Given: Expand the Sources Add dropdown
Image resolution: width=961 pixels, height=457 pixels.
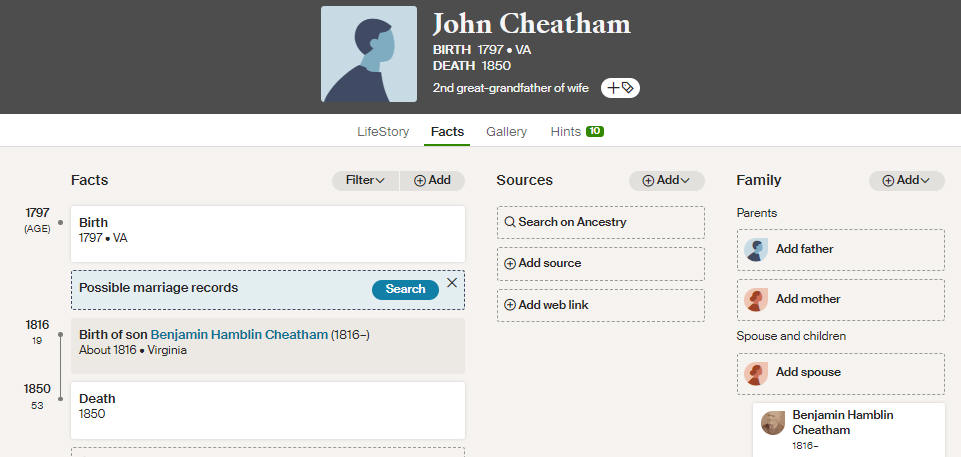Looking at the screenshot, I should pos(667,181).
